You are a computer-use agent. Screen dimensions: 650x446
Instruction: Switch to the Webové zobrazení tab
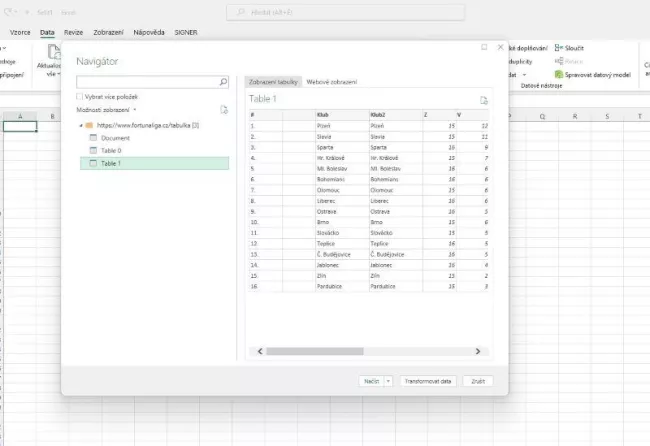331,81
